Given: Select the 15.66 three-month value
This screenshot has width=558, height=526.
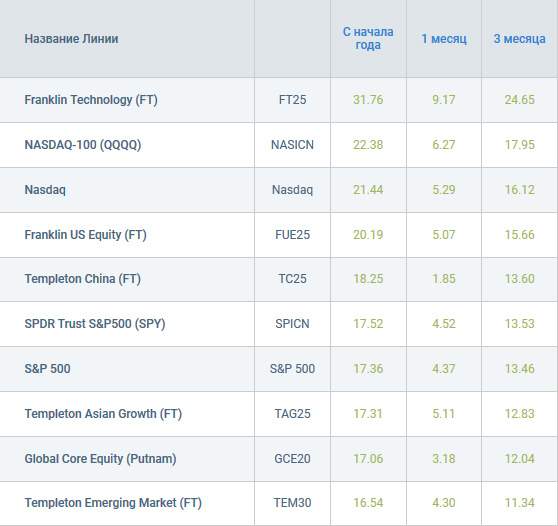Looking at the screenshot, I should tap(520, 235).
